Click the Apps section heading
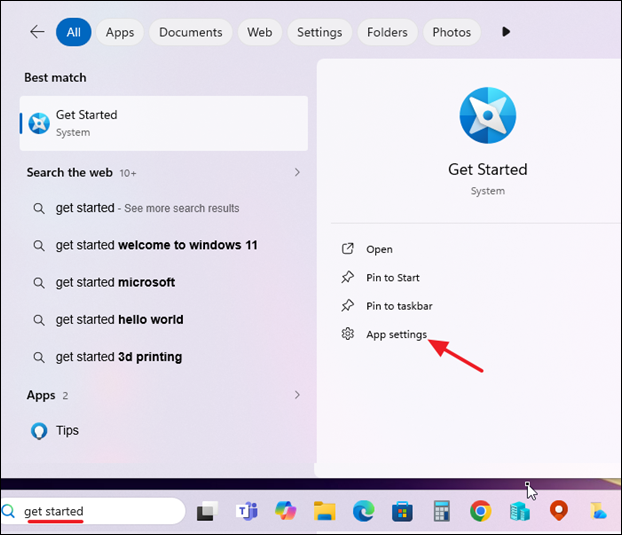The width and height of the screenshot is (622, 535). click(41, 395)
